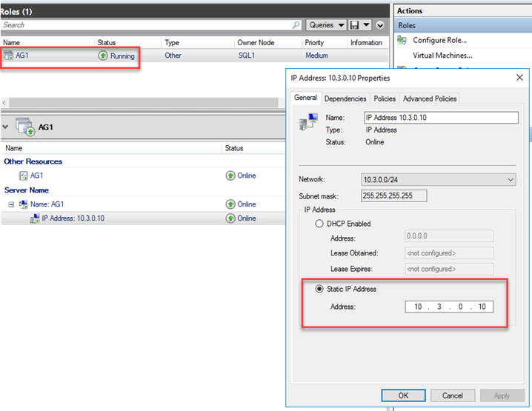Click the Other Resources group heading

pos(33,161)
